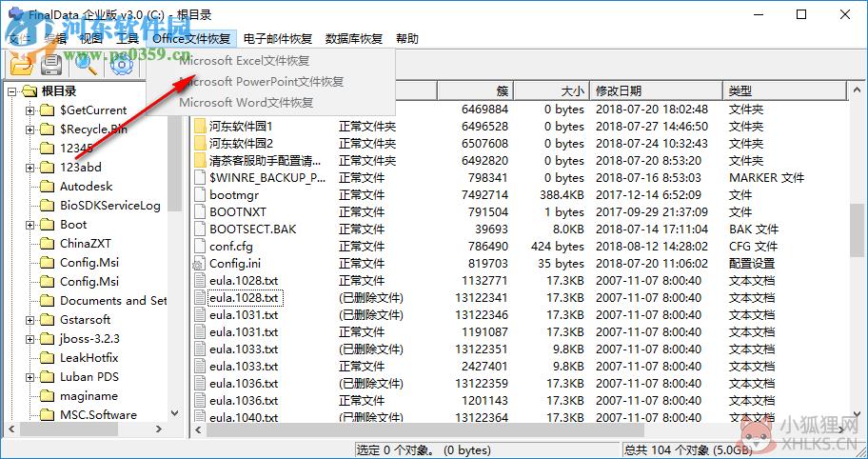Click the folder icon beside ChinaZXT in tree
The height and width of the screenshot is (459, 868).
coord(48,244)
